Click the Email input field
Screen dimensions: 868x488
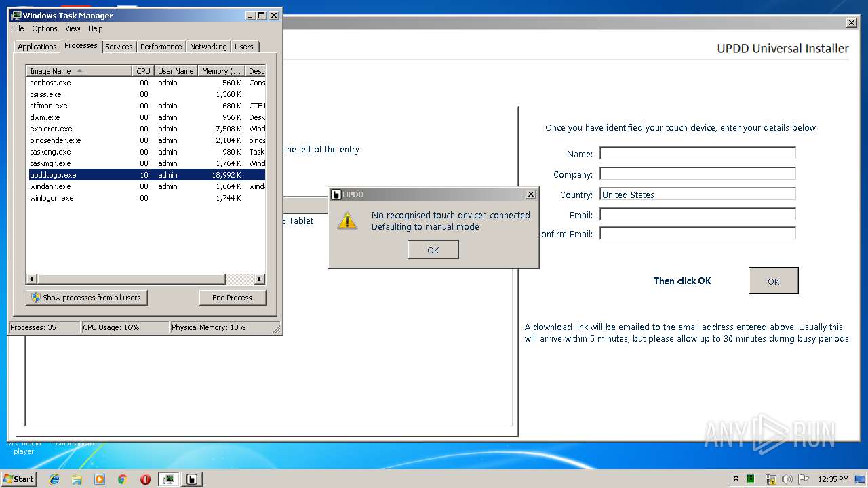(x=698, y=214)
